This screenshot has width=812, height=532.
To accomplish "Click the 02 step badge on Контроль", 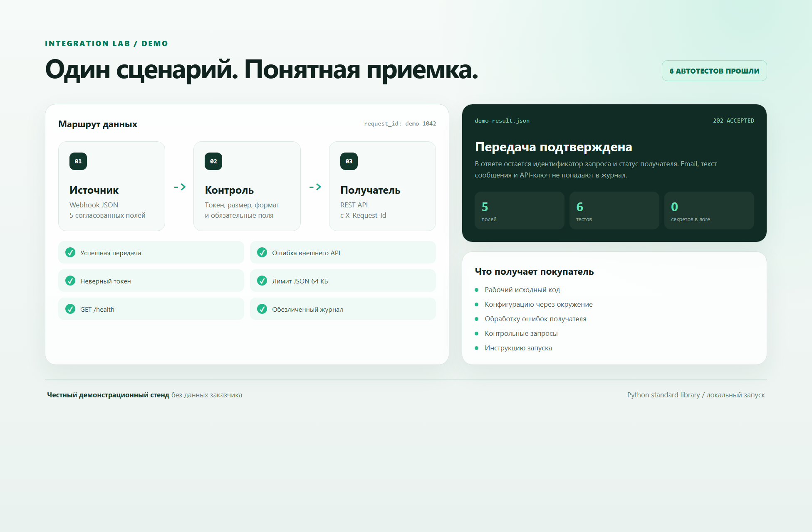I will 213,161.
